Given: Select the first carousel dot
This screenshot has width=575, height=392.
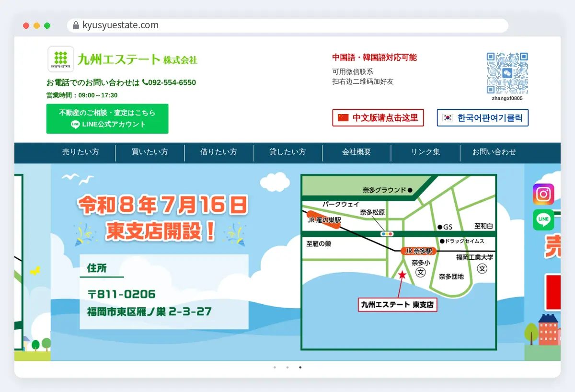Looking at the screenshot, I should 275,368.
